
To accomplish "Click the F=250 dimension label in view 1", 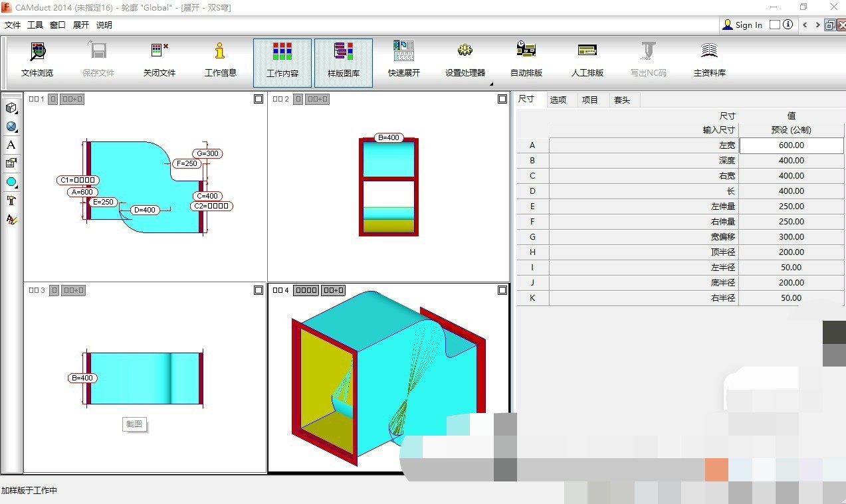I will click(186, 163).
